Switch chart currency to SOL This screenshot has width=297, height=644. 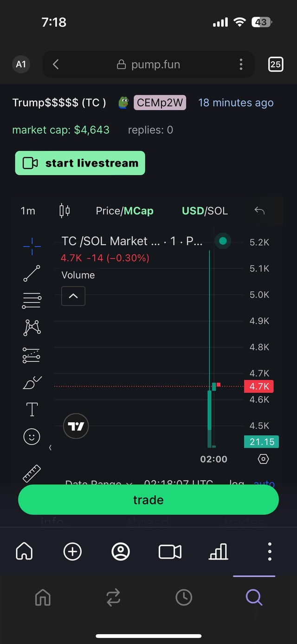coord(218,211)
